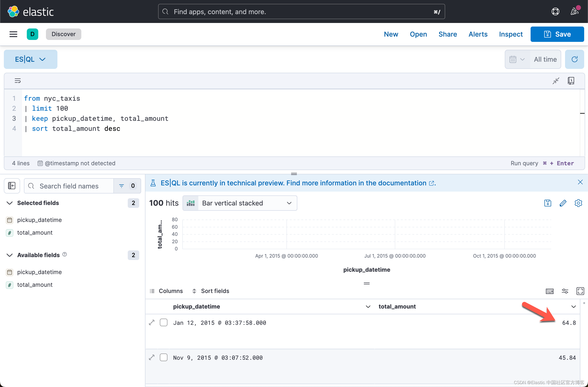The image size is (588, 387).
Task: Collapse the fields sidebar panel
Action: point(12,186)
